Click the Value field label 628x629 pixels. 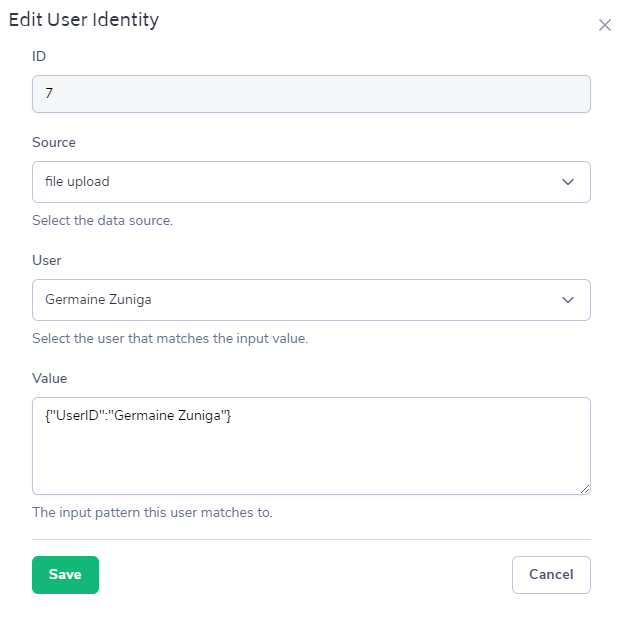tap(49, 378)
